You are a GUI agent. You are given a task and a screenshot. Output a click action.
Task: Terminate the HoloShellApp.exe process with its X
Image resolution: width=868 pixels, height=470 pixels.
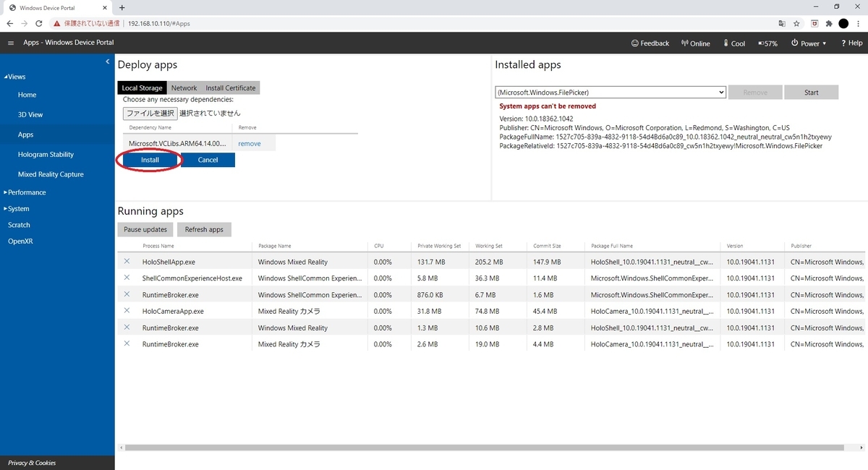(127, 261)
